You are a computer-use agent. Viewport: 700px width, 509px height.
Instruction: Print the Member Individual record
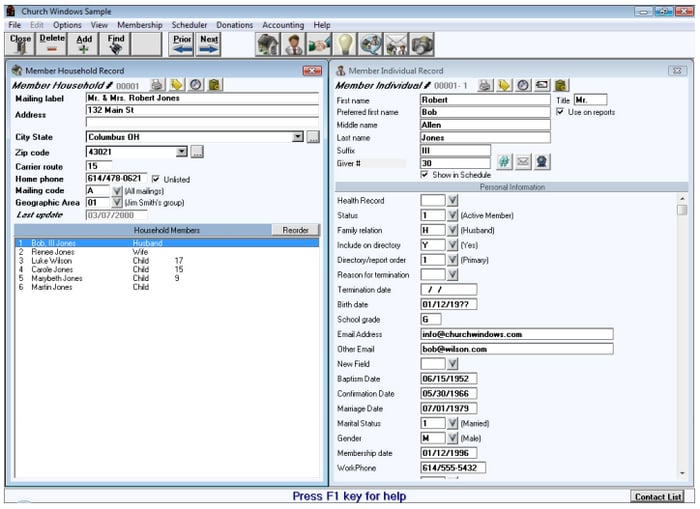485,85
